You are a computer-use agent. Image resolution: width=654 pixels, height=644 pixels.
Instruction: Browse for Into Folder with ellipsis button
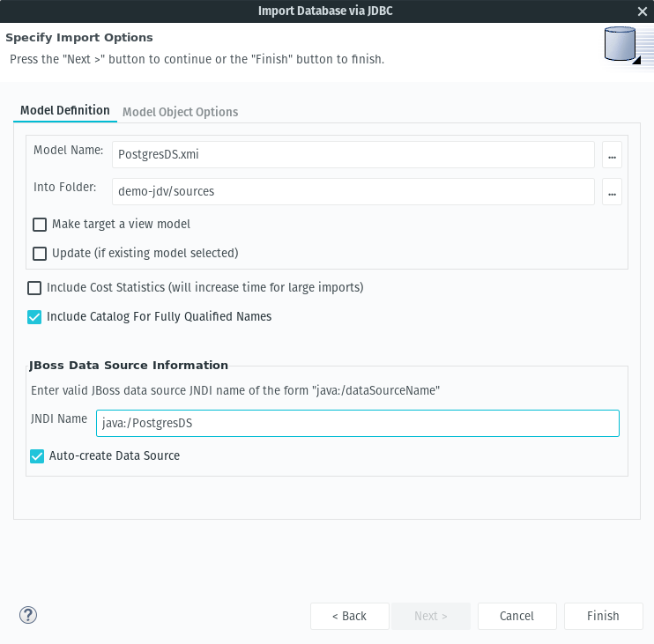coord(612,192)
